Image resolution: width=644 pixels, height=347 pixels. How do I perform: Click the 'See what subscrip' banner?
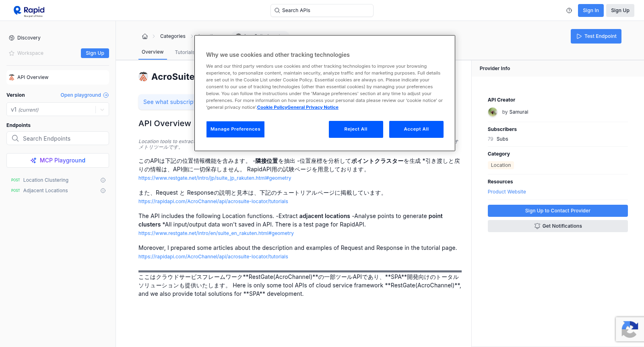(x=167, y=102)
